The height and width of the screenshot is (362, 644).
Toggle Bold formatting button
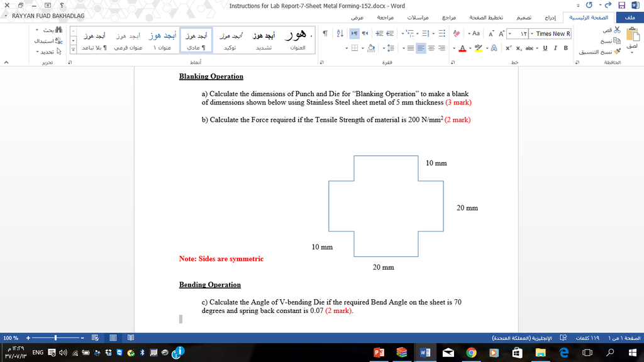click(x=565, y=48)
